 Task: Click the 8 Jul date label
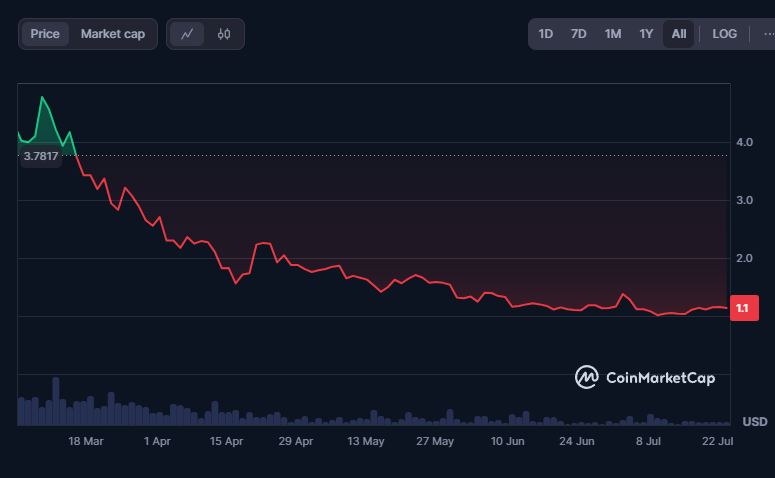tap(648, 441)
